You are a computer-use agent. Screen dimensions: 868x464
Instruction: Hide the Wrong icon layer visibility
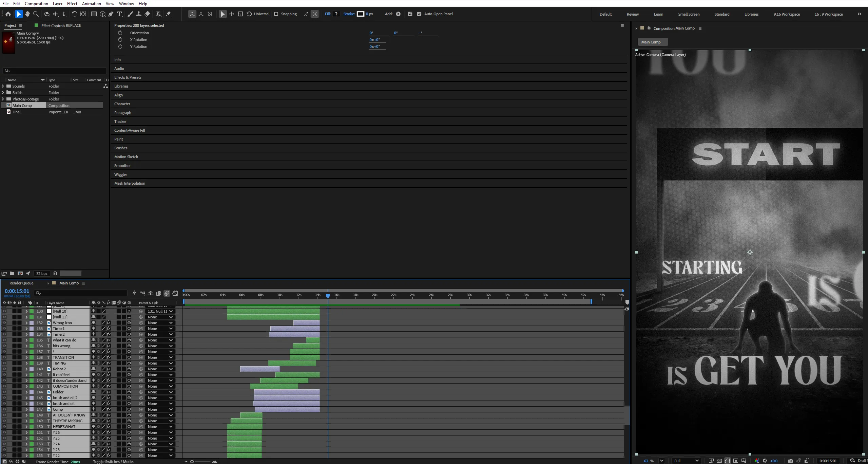coord(4,323)
